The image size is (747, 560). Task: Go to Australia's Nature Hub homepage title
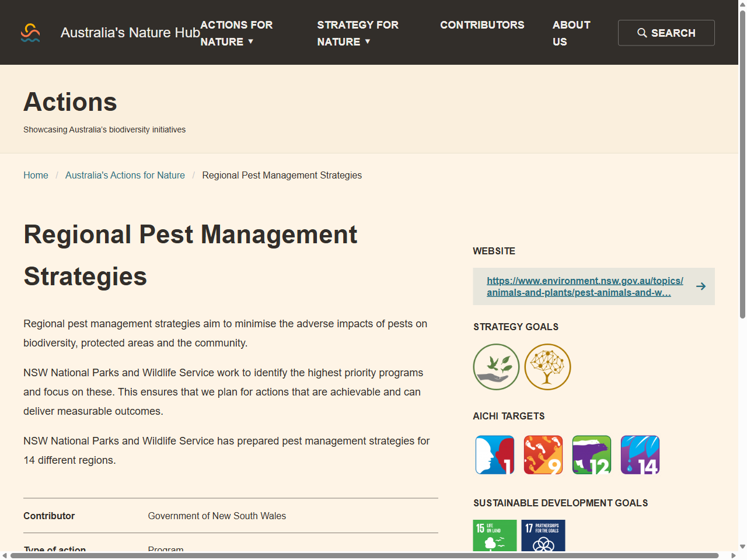pos(130,33)
